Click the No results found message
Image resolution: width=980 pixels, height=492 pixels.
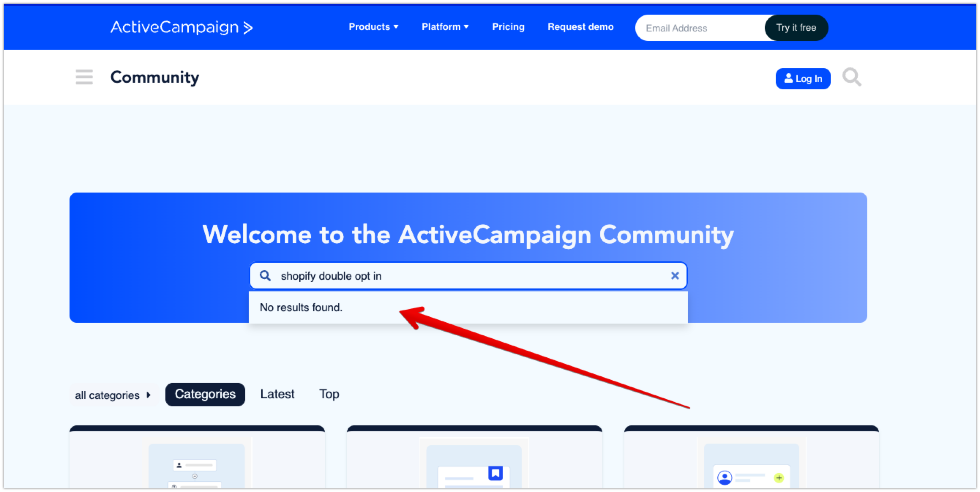[x=301, y=307]
